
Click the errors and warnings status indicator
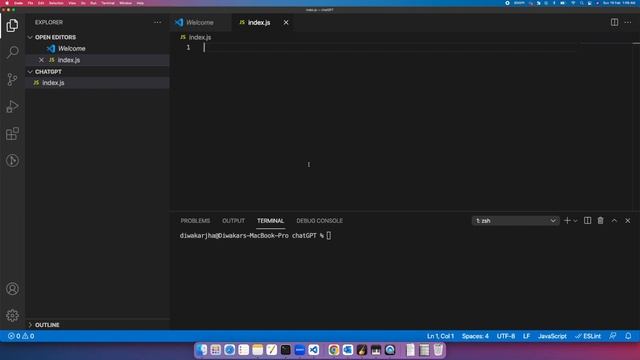coord(21,336)
